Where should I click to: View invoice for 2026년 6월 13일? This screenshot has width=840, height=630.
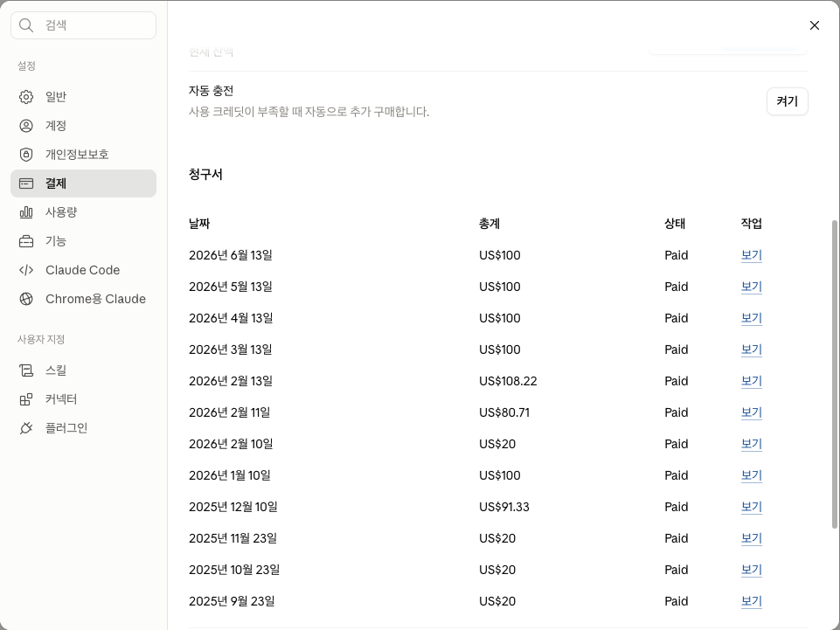point(751,255)
